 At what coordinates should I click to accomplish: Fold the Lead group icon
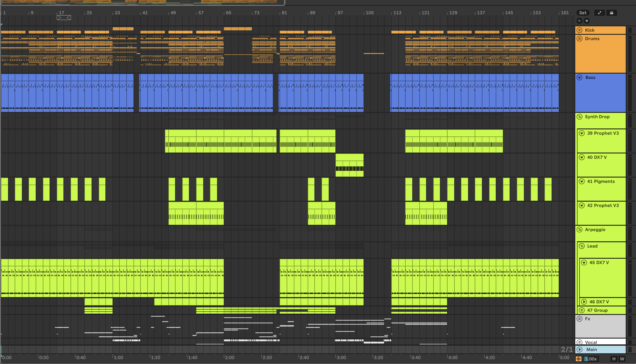582,246
